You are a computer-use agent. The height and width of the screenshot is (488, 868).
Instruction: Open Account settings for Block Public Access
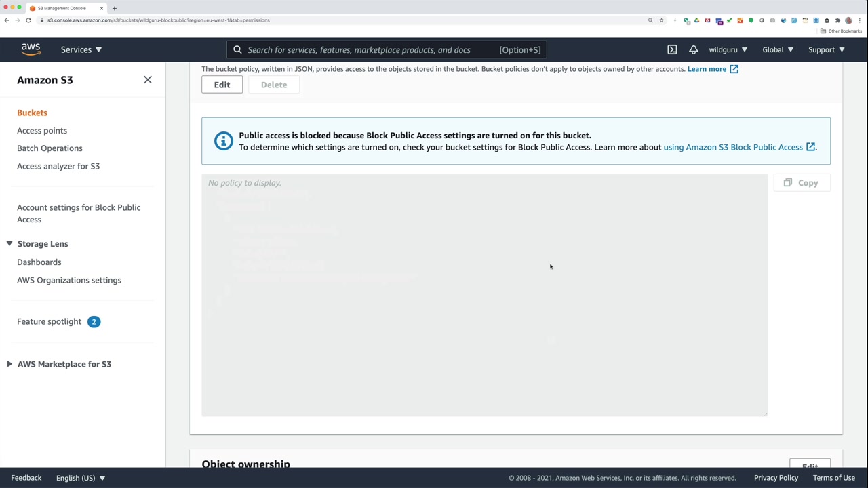79,213
